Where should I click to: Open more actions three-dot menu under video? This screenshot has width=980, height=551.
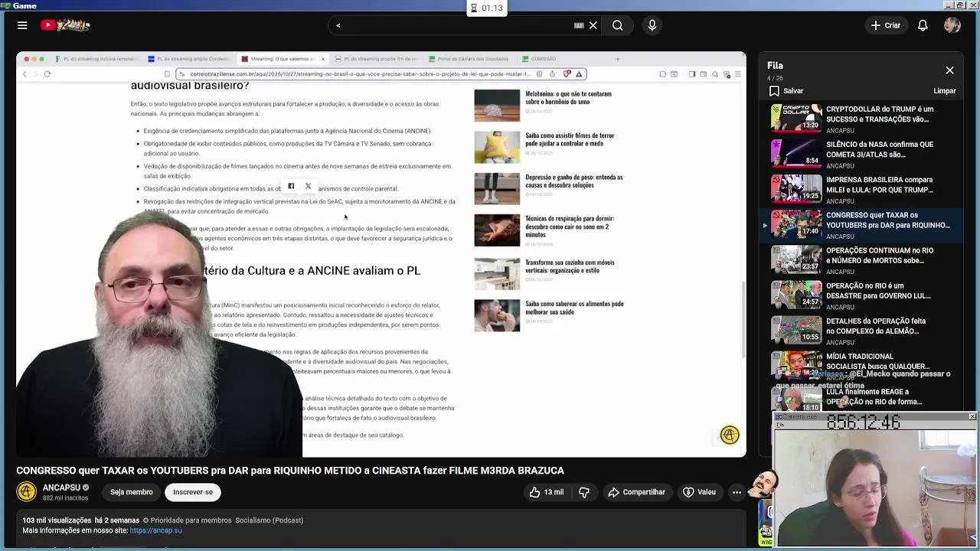pyautogui.click(x=737, y=492)
